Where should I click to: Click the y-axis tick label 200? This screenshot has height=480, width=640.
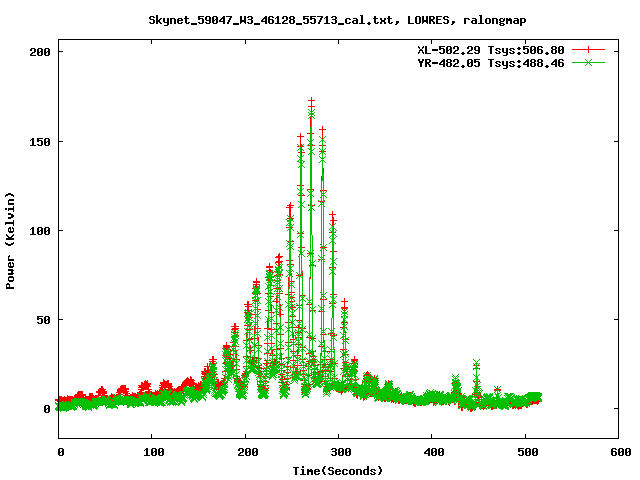pyautogui.click(x=40, y=52)
